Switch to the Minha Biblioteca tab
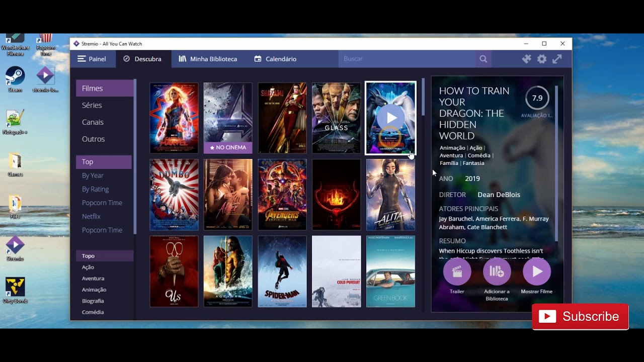The height and width of the screenshot is (362, 644). point(208,59)
